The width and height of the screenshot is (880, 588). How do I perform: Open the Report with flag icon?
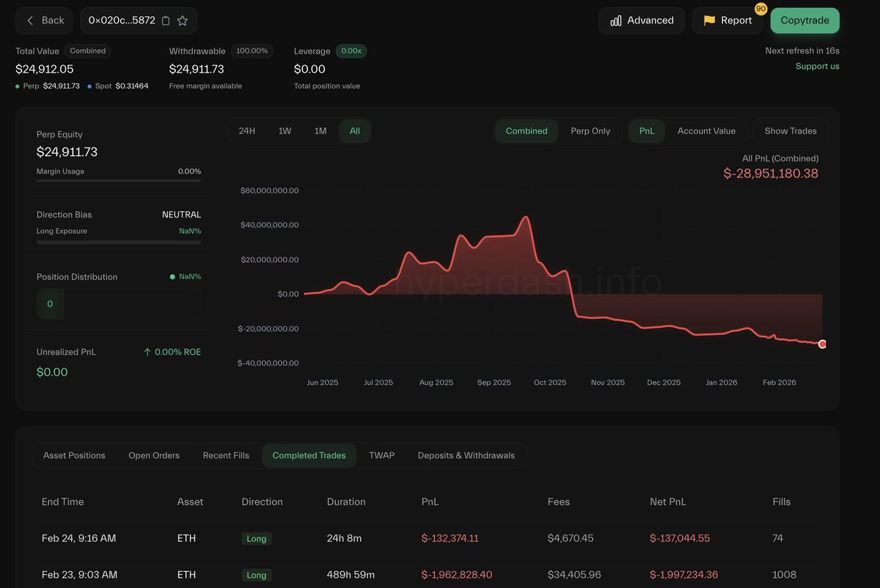(x=727, y=21)
